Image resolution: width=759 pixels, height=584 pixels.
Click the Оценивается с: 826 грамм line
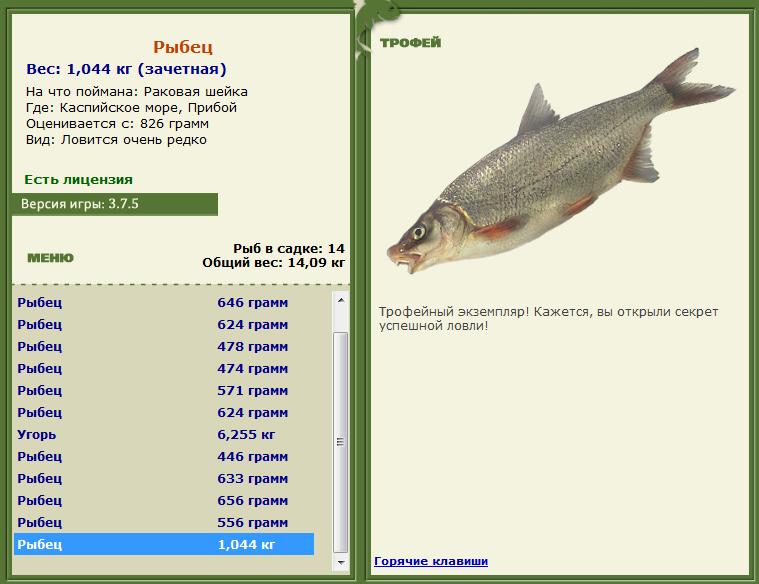118,123
